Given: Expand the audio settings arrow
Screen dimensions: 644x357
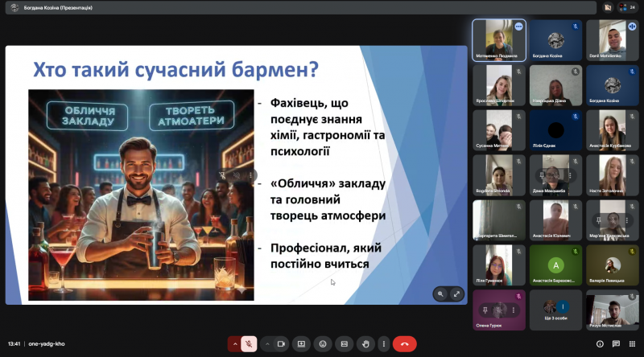Looking at the screenshot, I should coord(235,343).
